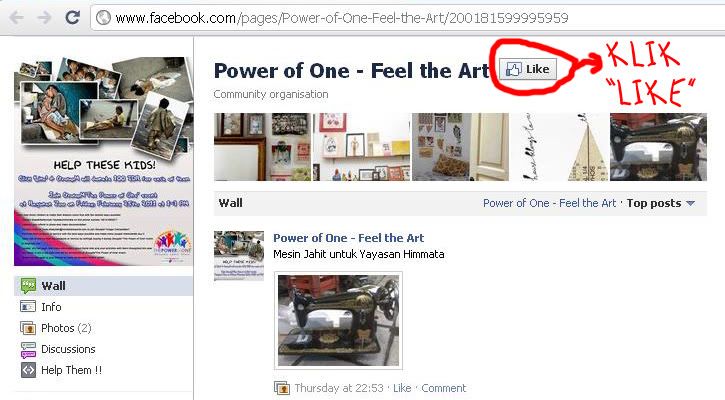Click the Comment link under the post
Viewport: 725px width, 400px height.
(443, 388)
